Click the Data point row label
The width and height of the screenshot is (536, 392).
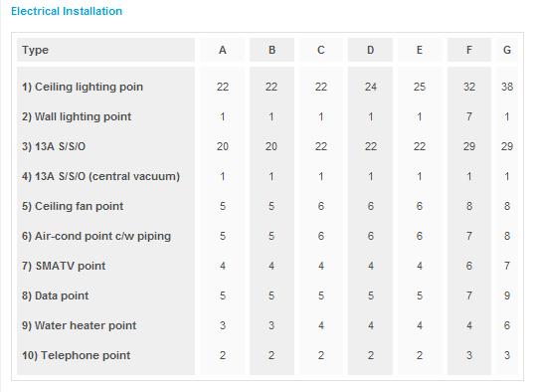(x=56, y=295)
